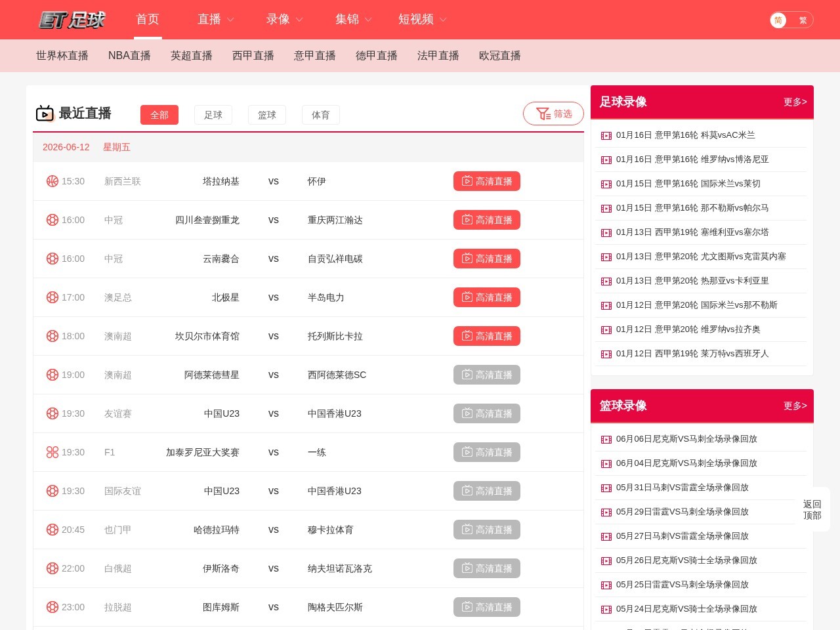Switch language to traditional 繁
Image resolution: width=840 pixels, height=630 pixels.
[x=803, y=20]
